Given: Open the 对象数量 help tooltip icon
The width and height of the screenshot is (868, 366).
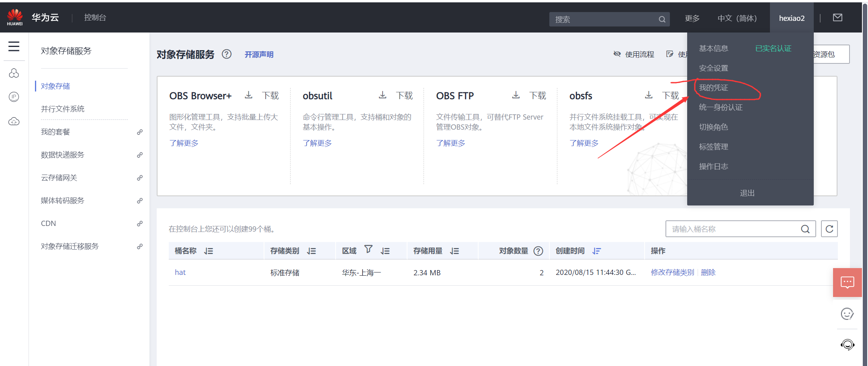Looking at the screenshot, I should (x=538, y=250).
